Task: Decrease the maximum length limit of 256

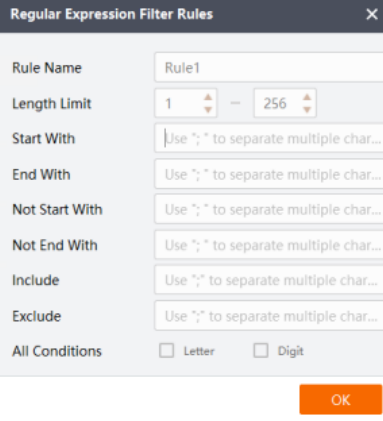Action: pos(307,109)
